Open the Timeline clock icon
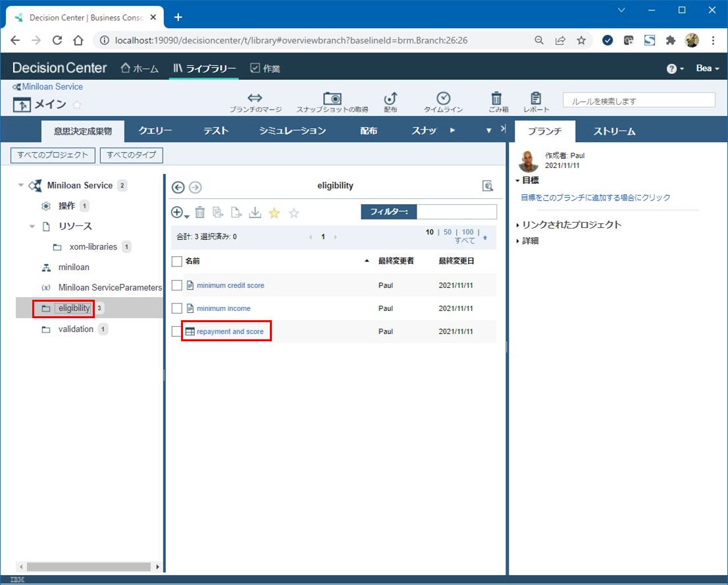The image size is (728, 585). [444, 98]
